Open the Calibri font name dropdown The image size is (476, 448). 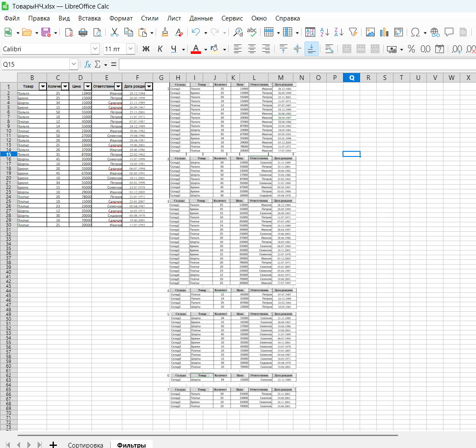[95, 49]
